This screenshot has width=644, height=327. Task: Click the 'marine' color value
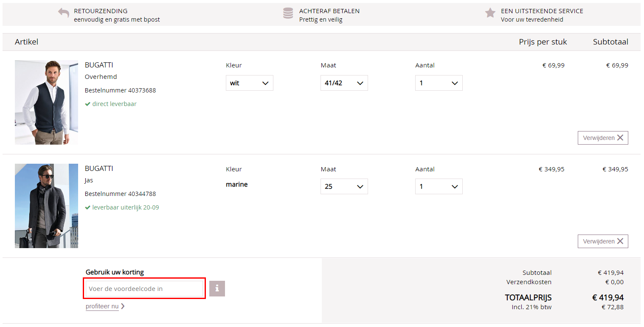237,184
